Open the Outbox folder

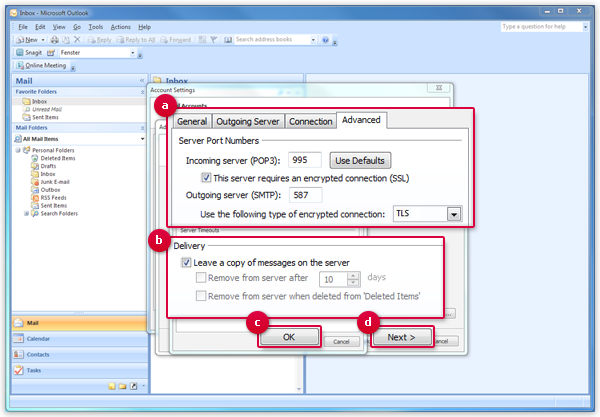(x=50, y=190)
